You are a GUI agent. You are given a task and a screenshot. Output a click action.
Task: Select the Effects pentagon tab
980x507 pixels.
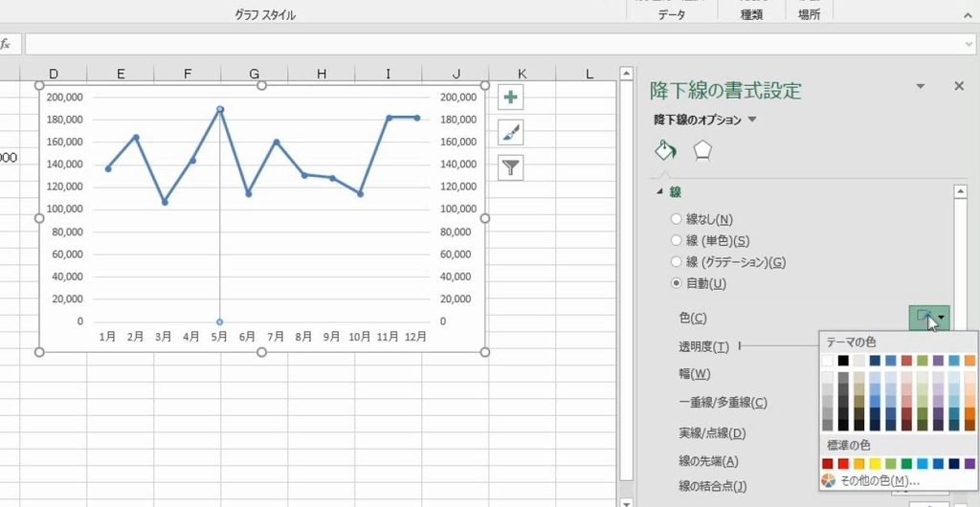(x=703, y=151)
